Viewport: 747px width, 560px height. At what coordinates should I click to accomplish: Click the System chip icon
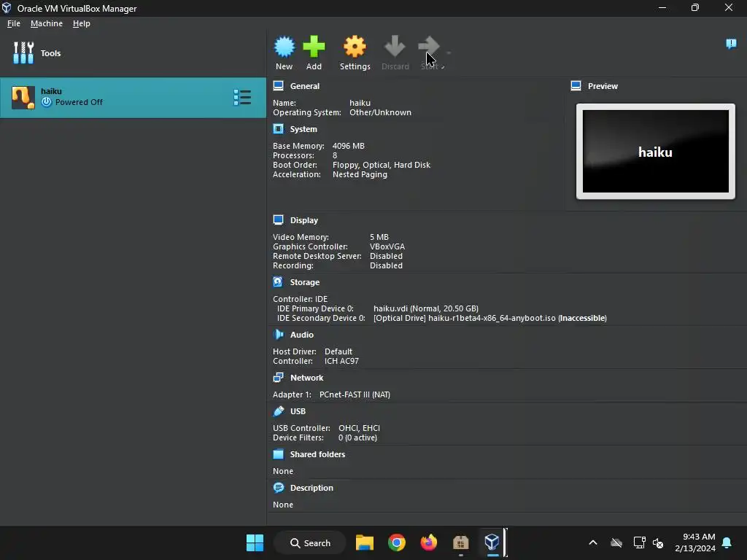(x=278, y=128)
